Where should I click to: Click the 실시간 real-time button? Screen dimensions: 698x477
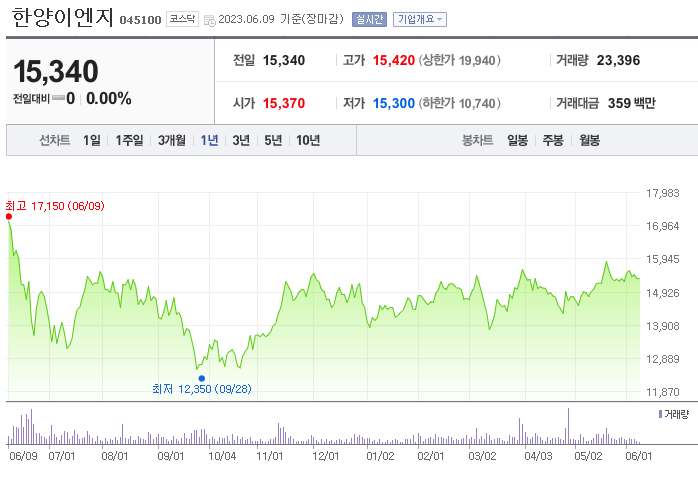pyautogui.click(x=369, y=19)
